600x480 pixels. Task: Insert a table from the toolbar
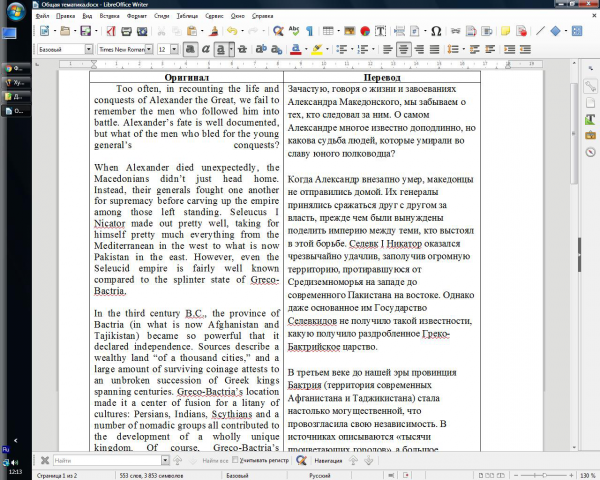point(328,31)
